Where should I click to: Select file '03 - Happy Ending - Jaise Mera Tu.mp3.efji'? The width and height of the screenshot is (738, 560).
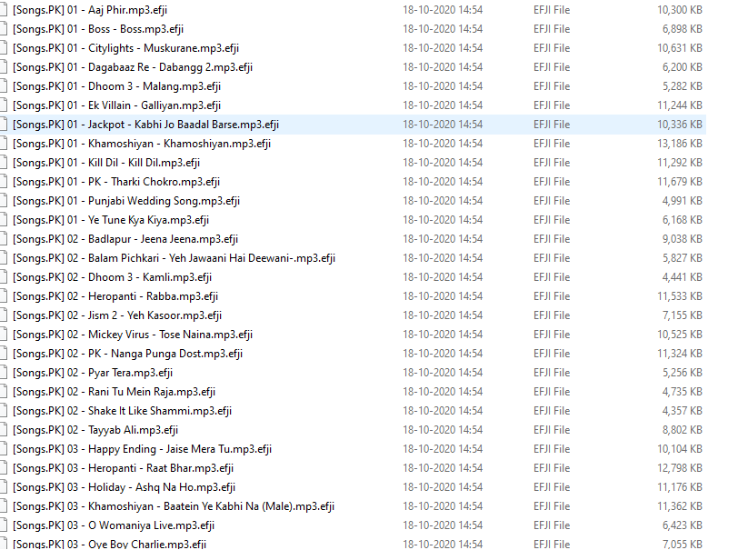[x=142, y=449]
